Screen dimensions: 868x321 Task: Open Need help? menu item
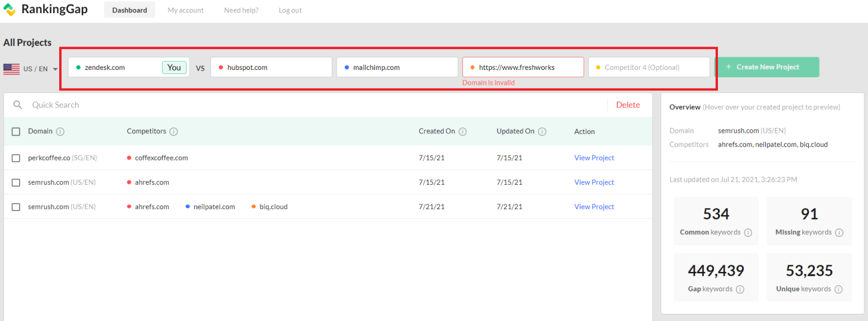(x=242, y=10)
